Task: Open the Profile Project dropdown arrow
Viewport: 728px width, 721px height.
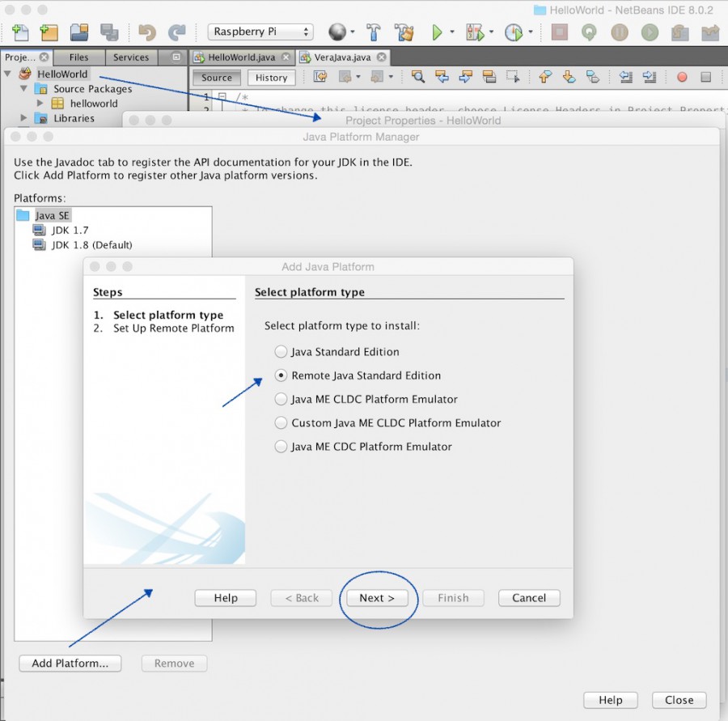Action: point(530,32)
